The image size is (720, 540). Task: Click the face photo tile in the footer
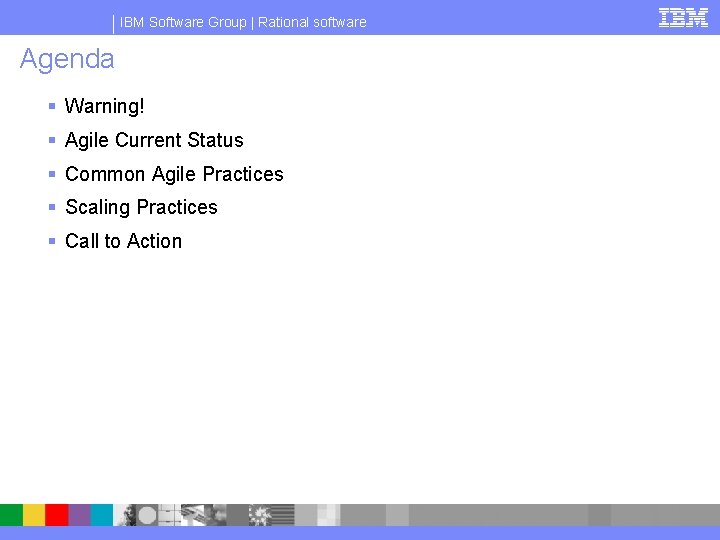124,515
